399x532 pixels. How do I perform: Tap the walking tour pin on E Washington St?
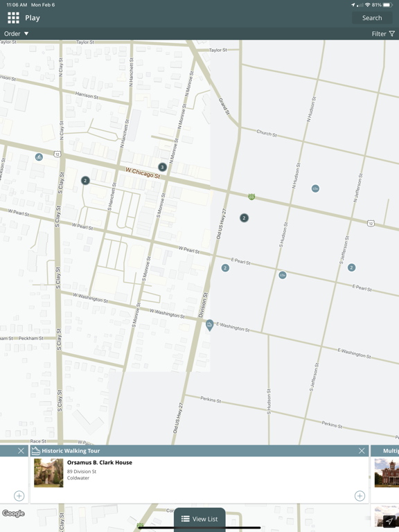click(x=210, y=325)
